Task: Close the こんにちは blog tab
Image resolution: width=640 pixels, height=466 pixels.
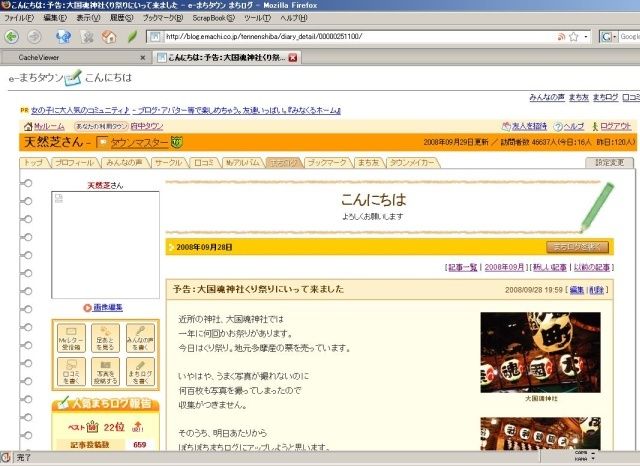Action: tap(292, 58)
